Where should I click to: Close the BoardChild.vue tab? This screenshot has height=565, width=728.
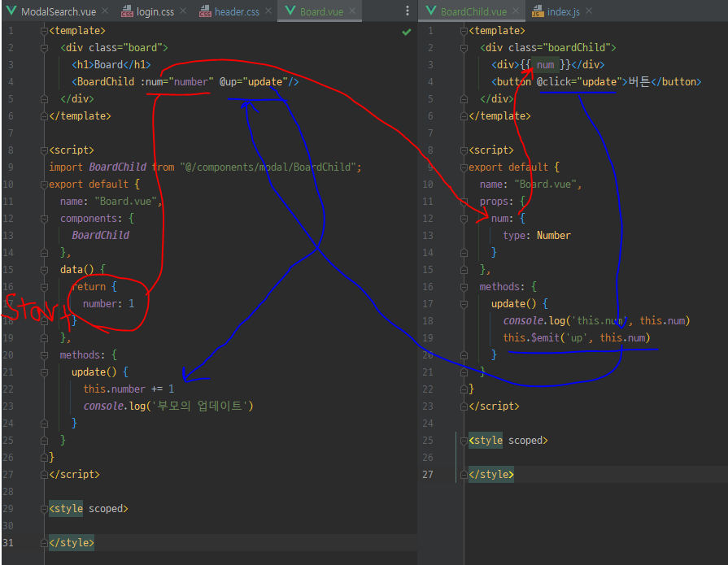pos(516,11)
